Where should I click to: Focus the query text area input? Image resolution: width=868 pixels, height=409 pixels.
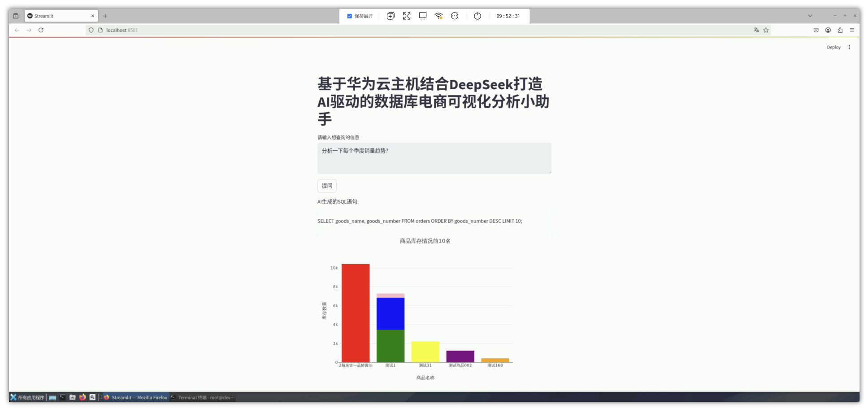tap(434, 158)
